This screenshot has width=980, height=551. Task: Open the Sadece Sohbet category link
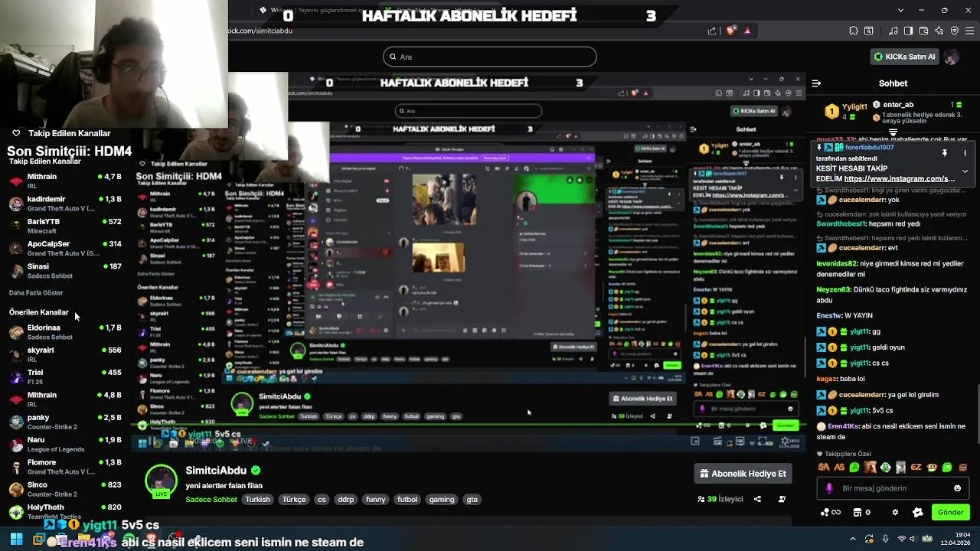pyautogui.click(x=211, y=500)
